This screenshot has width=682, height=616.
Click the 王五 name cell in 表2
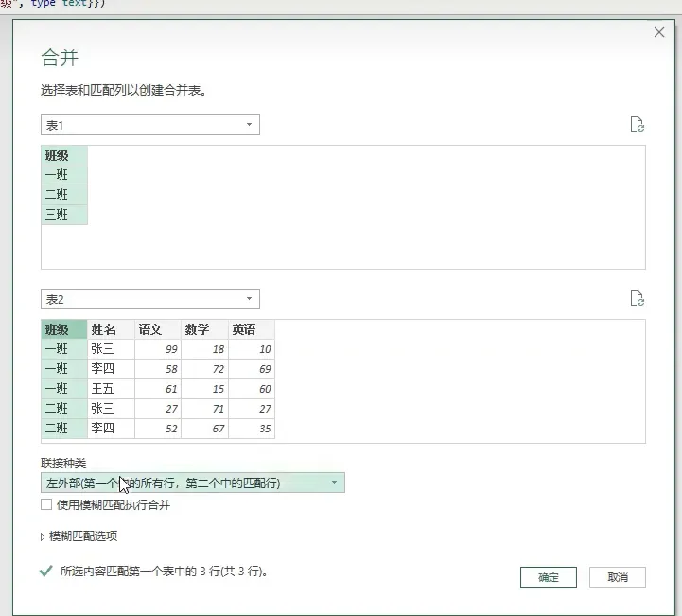click(x=111, y=389)
